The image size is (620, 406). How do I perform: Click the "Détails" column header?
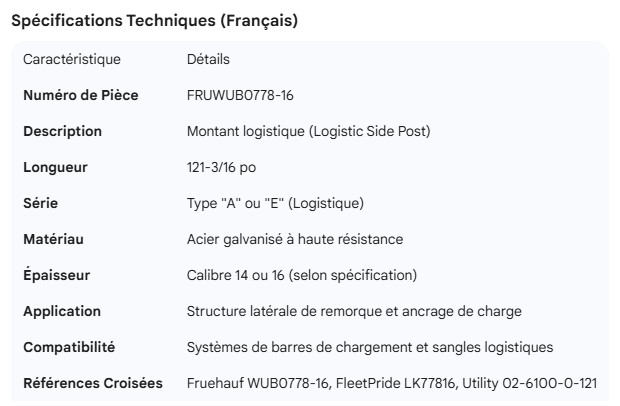click(x=208, y=59)
